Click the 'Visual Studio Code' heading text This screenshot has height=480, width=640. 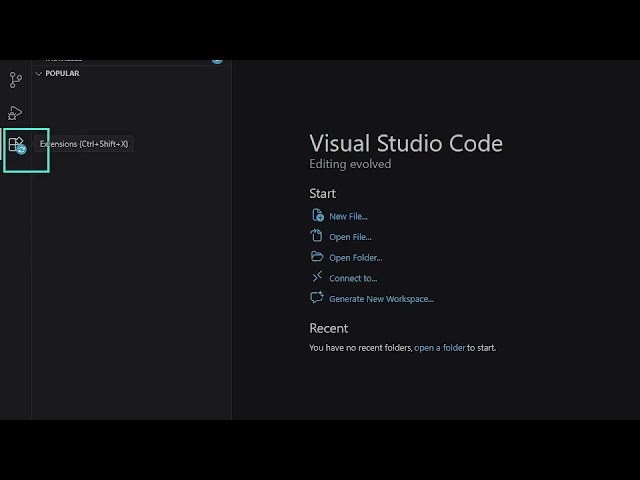(x=406, y=143)
